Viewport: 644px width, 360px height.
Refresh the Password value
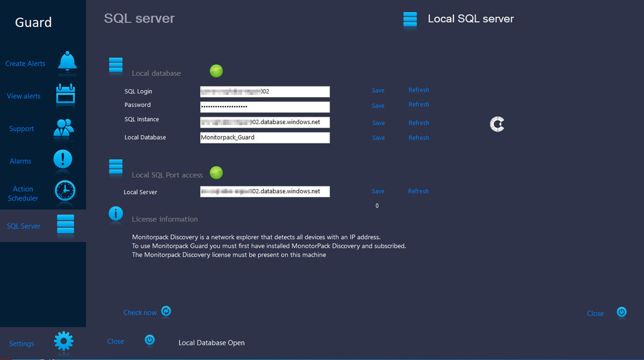(x=419, y=105)
